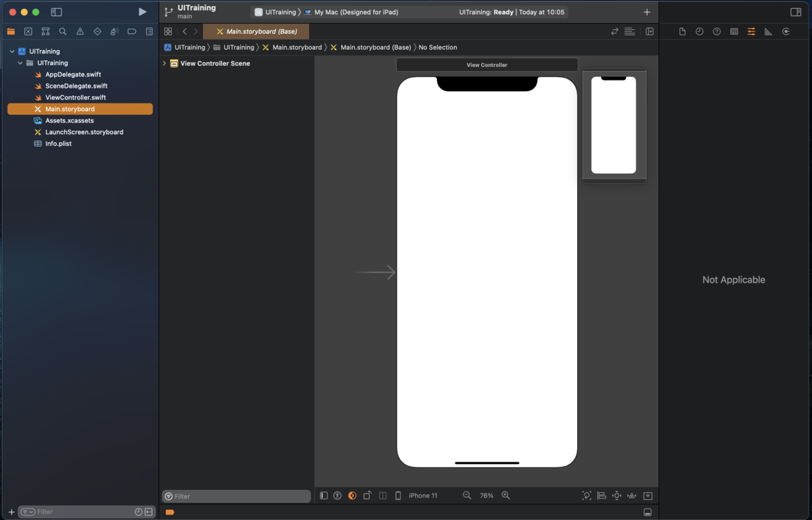Run the project with the play button
Image resolution: width=812 pixels, height=520 pixels.
pos(142,12)
